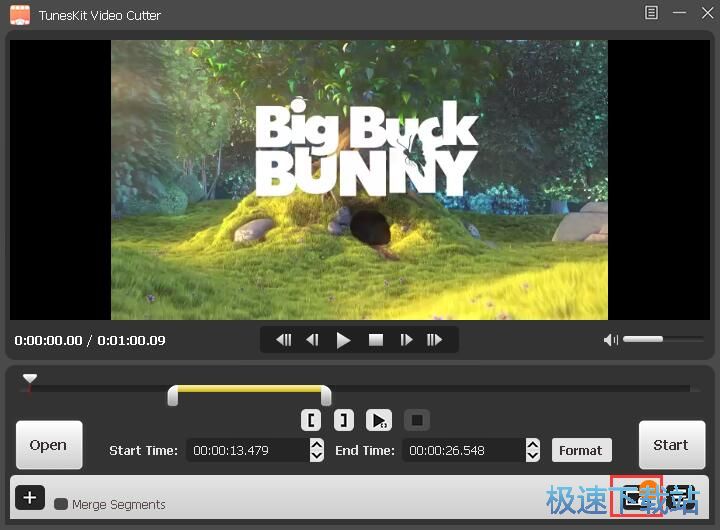The width and height of the screenshot is (720, 530).
Task: Increase Start Time with up arrow
Action: [x=316, y=445]
